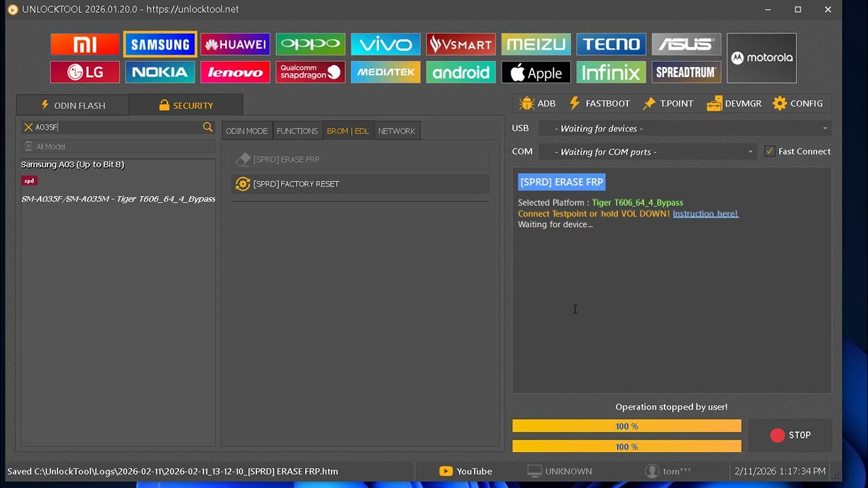This screenshot has height=488, width=868.
Task: Open the NETWORK tab
Action: (x=397, y=131)
